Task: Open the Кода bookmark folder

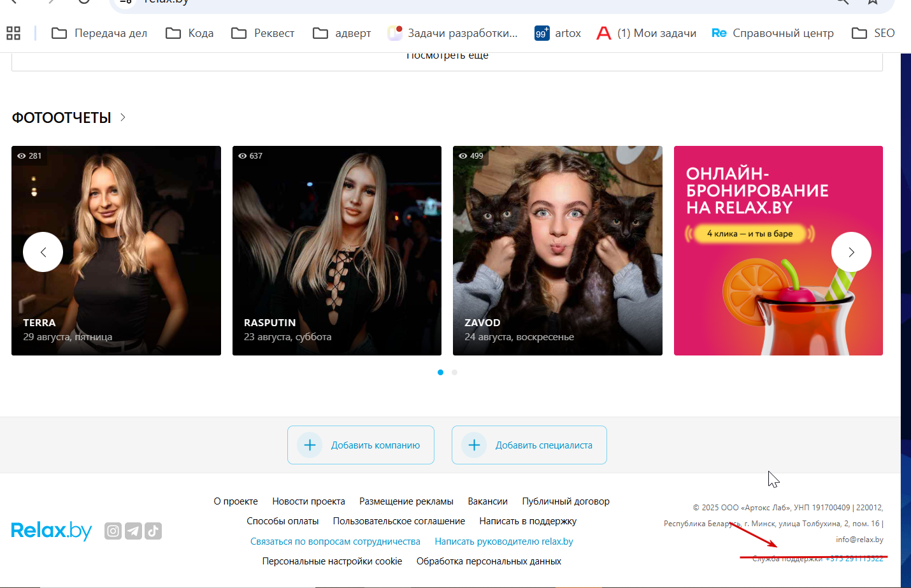Action: (190, 33)
